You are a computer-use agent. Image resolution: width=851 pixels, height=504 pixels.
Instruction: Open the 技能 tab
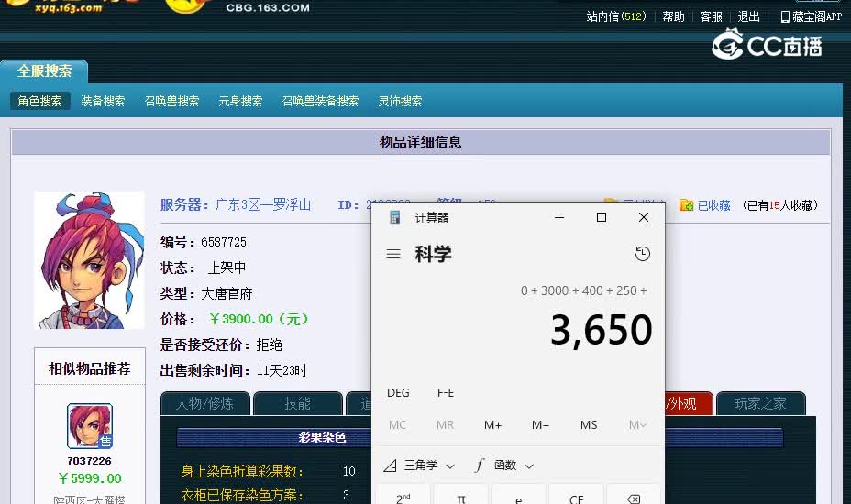(297, 403)
